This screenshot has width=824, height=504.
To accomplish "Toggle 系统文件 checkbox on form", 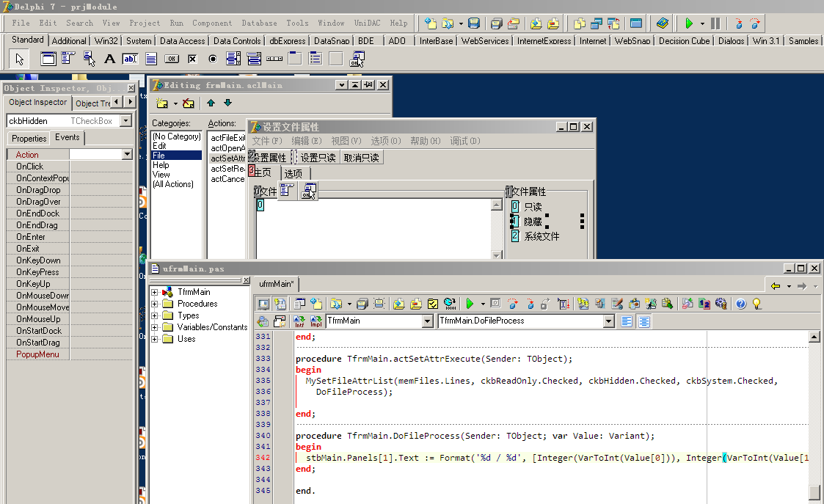I will (535, 236).
